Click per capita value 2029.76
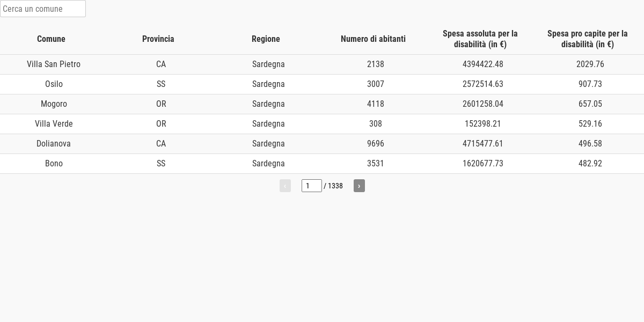Image resolution: width=644 pixels, height=322 pixels. point(590,64)
